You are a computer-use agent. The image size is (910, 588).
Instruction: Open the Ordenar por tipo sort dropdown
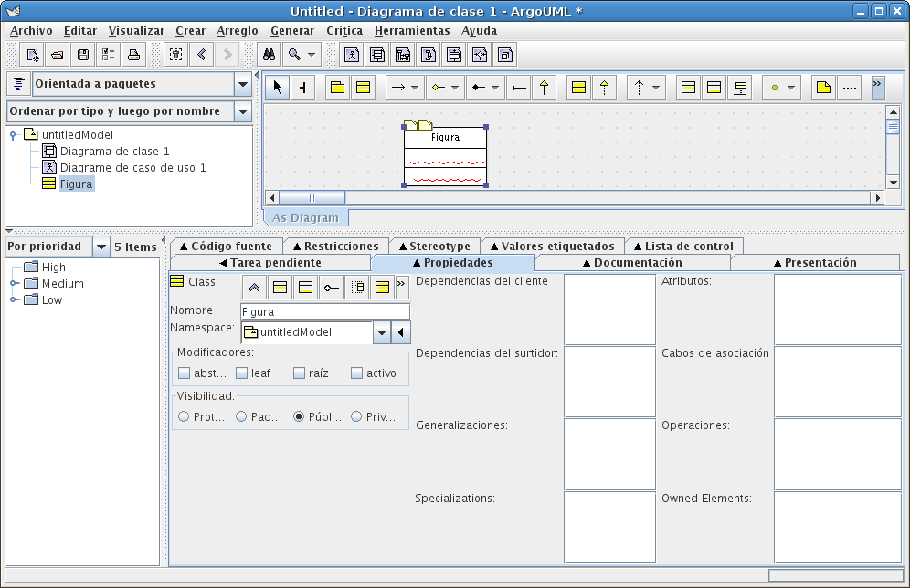(x=243, y=111)
